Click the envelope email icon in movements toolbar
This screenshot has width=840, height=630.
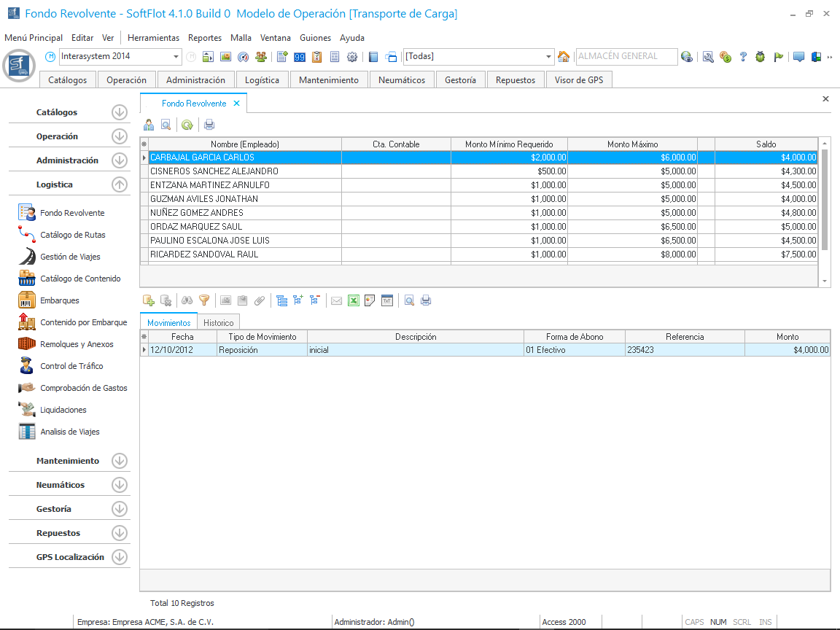coord(336,300)
